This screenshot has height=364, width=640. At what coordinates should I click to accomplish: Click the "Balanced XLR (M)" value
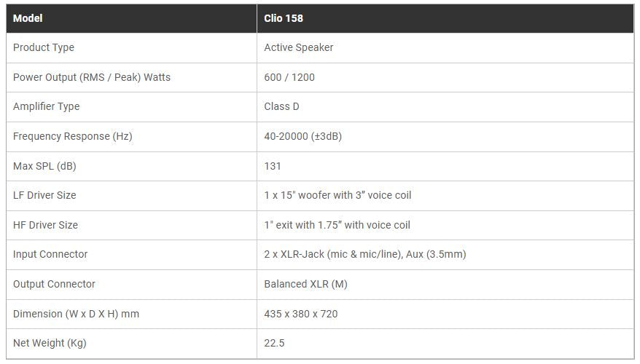click(x=305, y=284)
